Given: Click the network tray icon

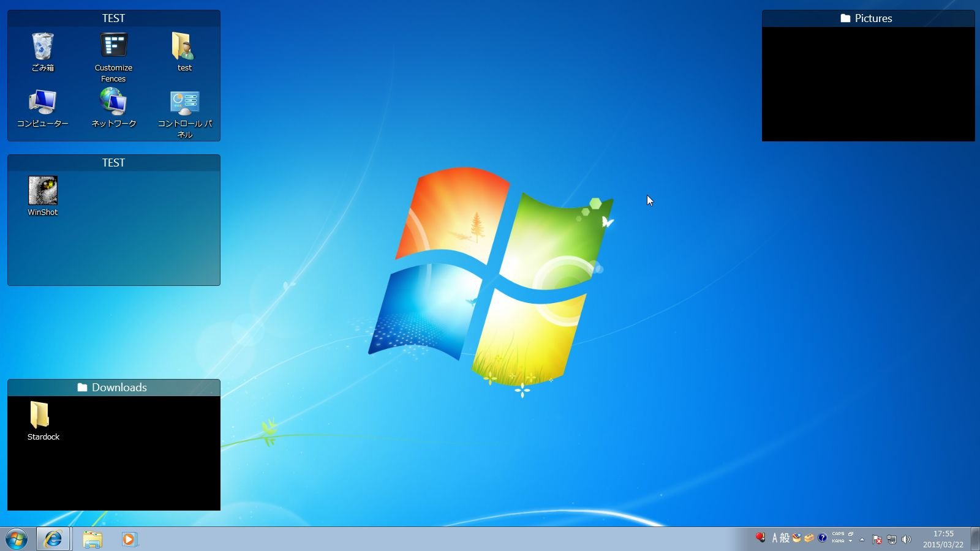Looking at the screenshot, I should (x=892, y=539).
